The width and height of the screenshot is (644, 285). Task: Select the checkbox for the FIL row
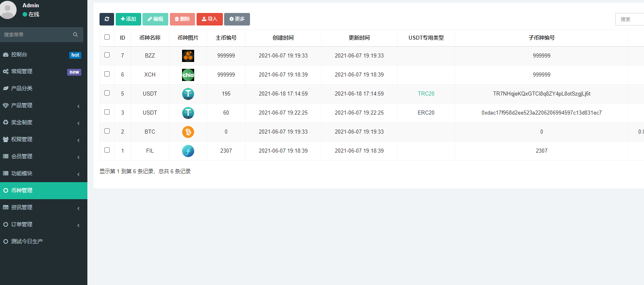tap(107, 150)
